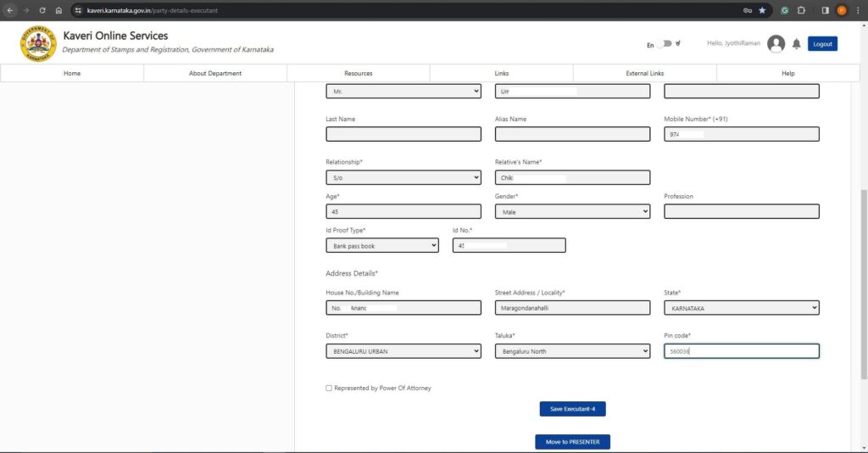Reload the page using browser refresh icon
The width and height of the screenshot is (868, 453).
pyautogui.click(x=42, y=10)
